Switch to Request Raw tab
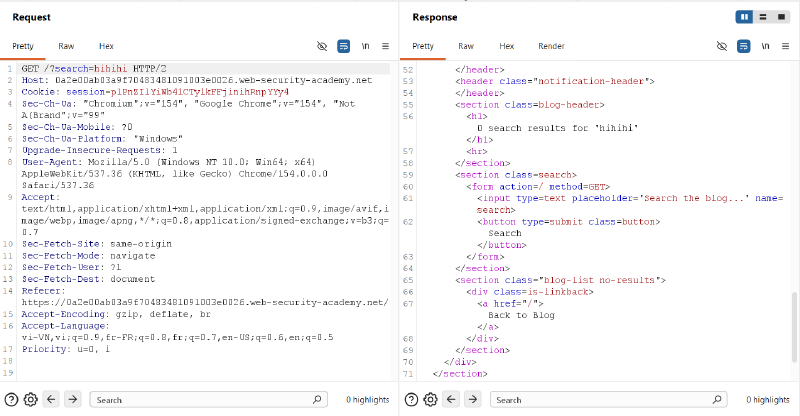Viewport: 800px width, 416px height. (66, 46)
